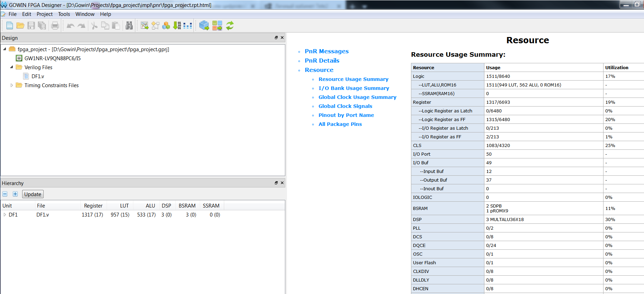Click the Paste clipboard icon
This screenshot has height=294, width=644.
tap(116, 25)
